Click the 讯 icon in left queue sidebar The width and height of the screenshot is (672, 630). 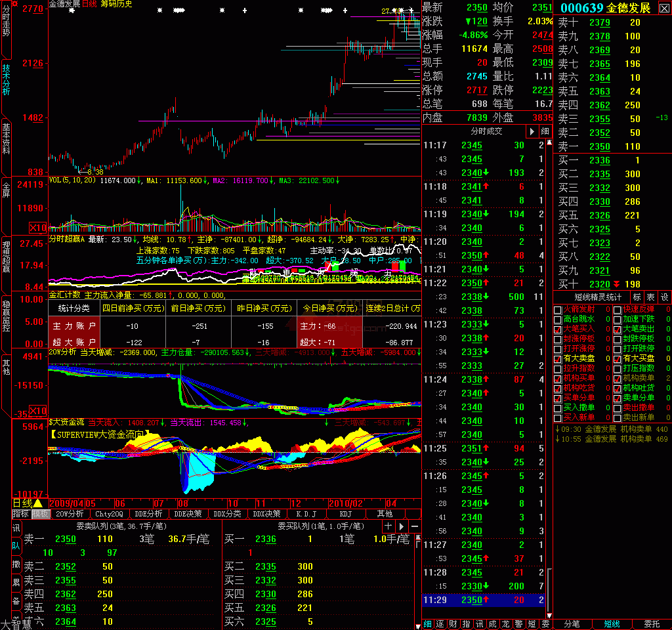(x=15, y=528)
